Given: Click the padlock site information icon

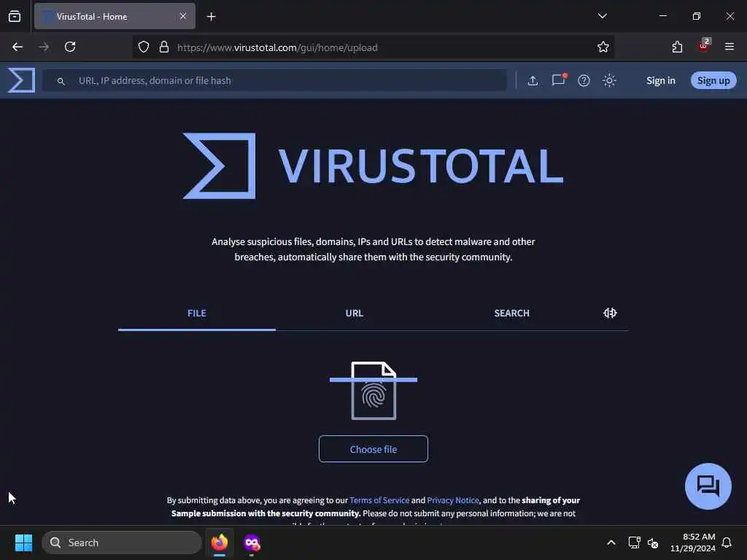Looking at the screenshot, I should 164,47.
